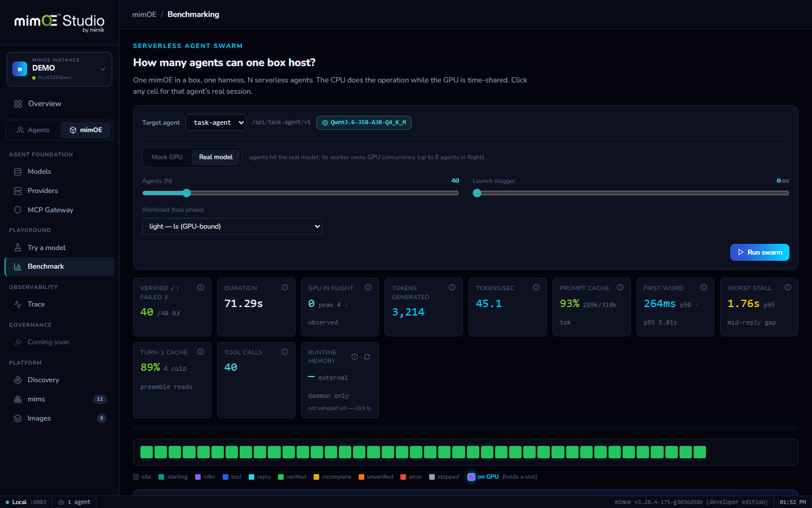Click the info icon on Tool Calls card
Viewport: 812px width, 508px height.
tap(285, 352)
